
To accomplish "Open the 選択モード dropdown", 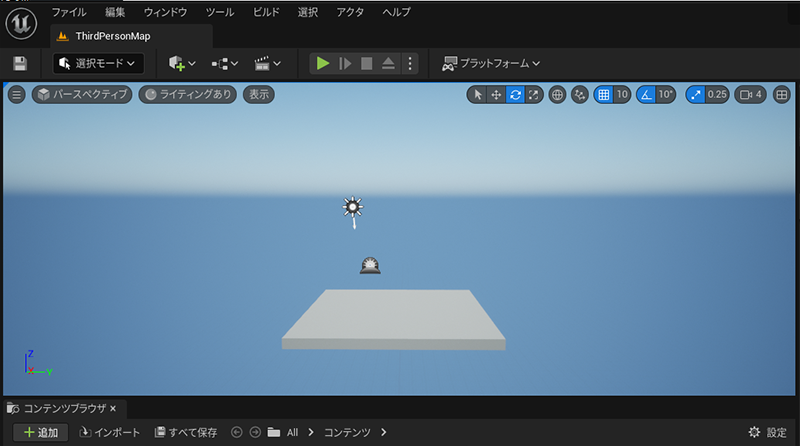I will (x=98, y=63).
